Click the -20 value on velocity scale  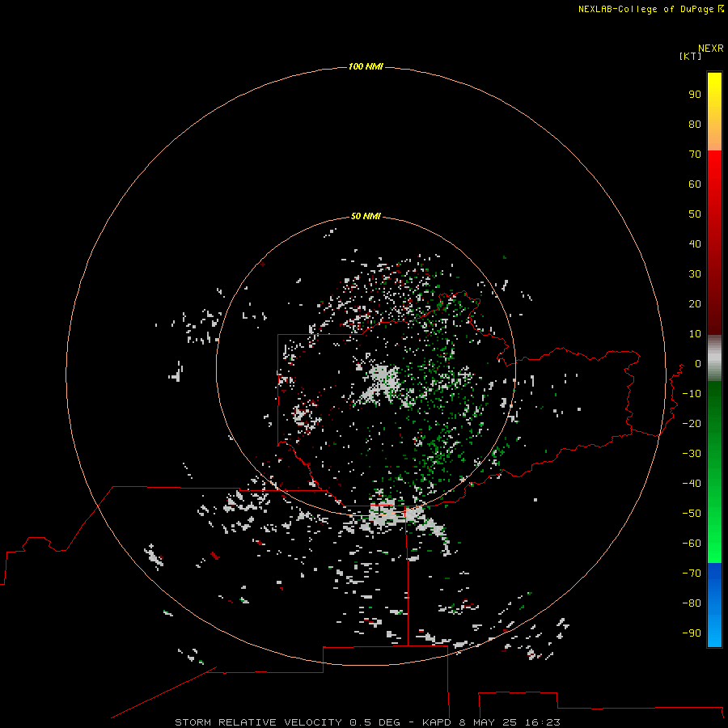point(692,423)
